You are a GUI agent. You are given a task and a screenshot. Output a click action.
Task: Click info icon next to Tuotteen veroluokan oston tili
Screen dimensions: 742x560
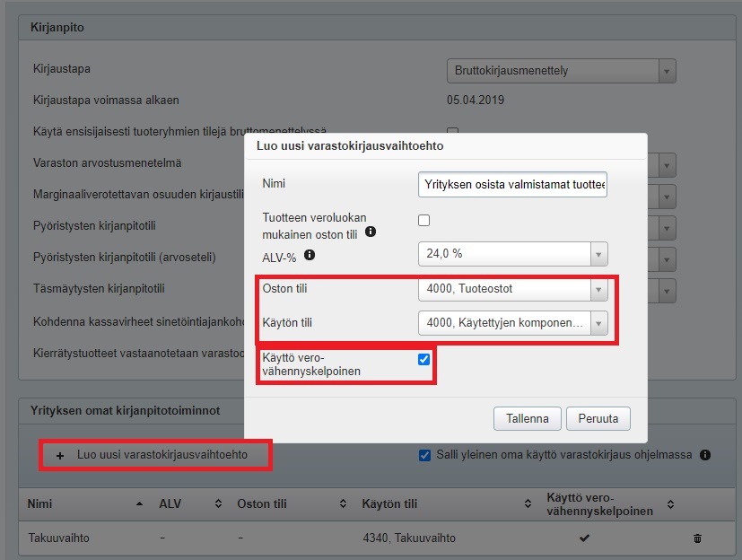point(370,232)
